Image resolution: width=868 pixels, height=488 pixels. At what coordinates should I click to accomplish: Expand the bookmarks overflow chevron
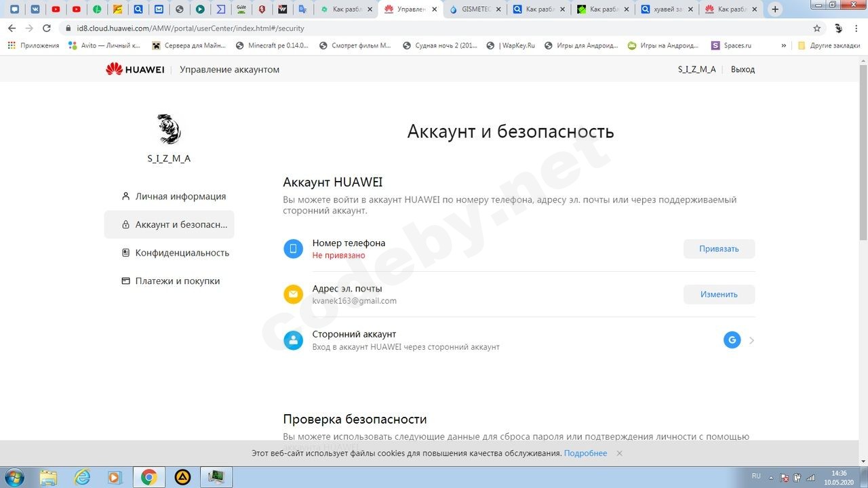pyautogui.click(x=784, y=45)
